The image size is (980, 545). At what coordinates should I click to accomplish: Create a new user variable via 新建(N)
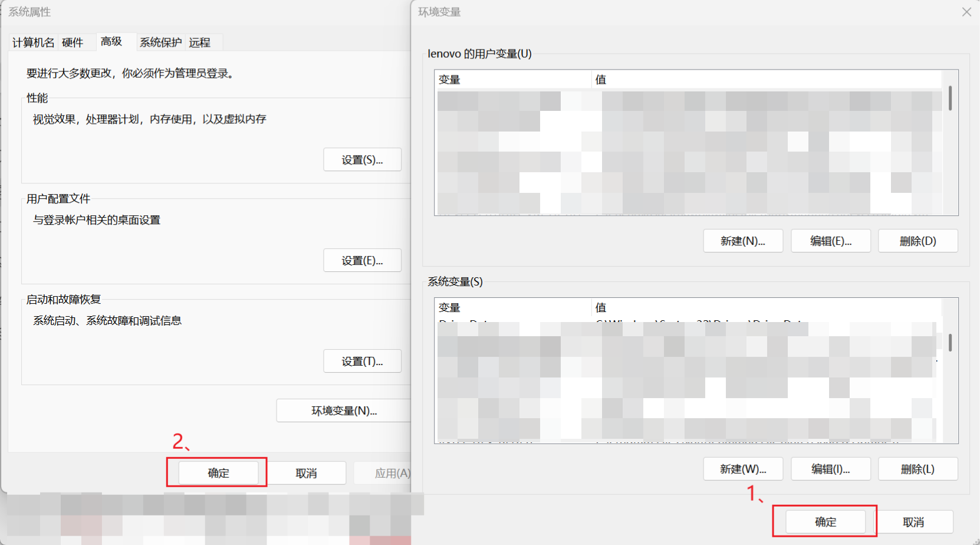tap(743, 241)
